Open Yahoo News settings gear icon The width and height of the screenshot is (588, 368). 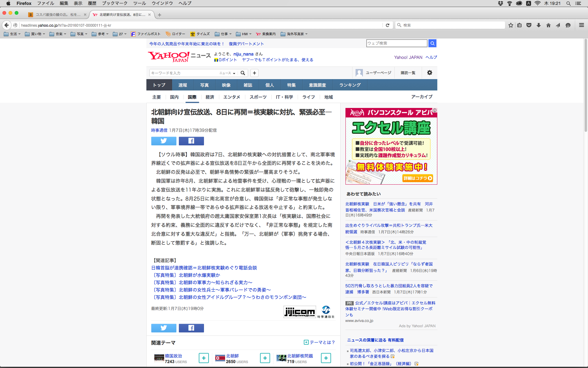429,73
